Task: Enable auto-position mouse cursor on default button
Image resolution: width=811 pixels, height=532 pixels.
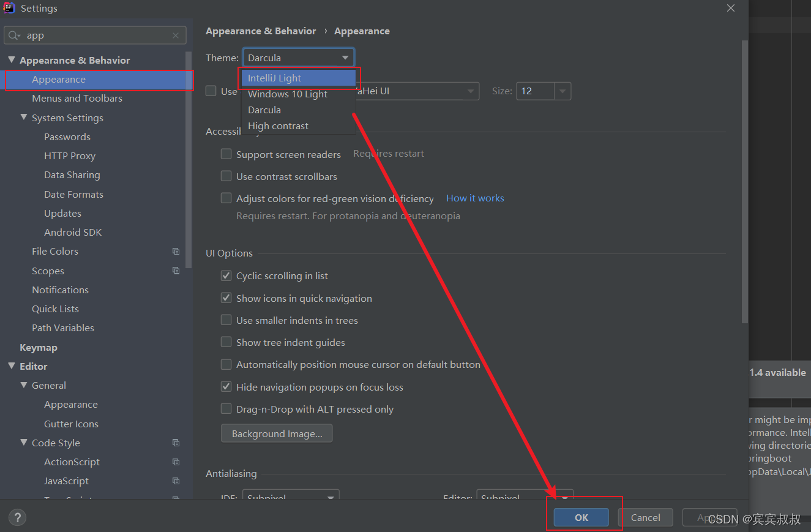Action: tap(226, 364)
